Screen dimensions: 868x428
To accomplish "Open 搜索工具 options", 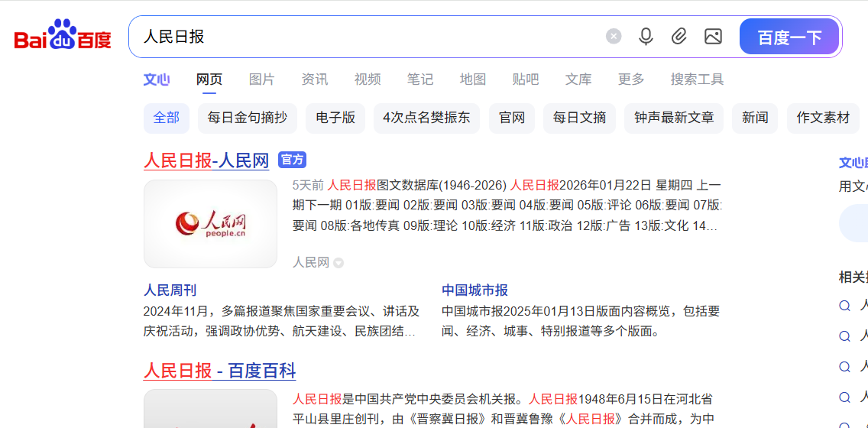I will 697,79.
